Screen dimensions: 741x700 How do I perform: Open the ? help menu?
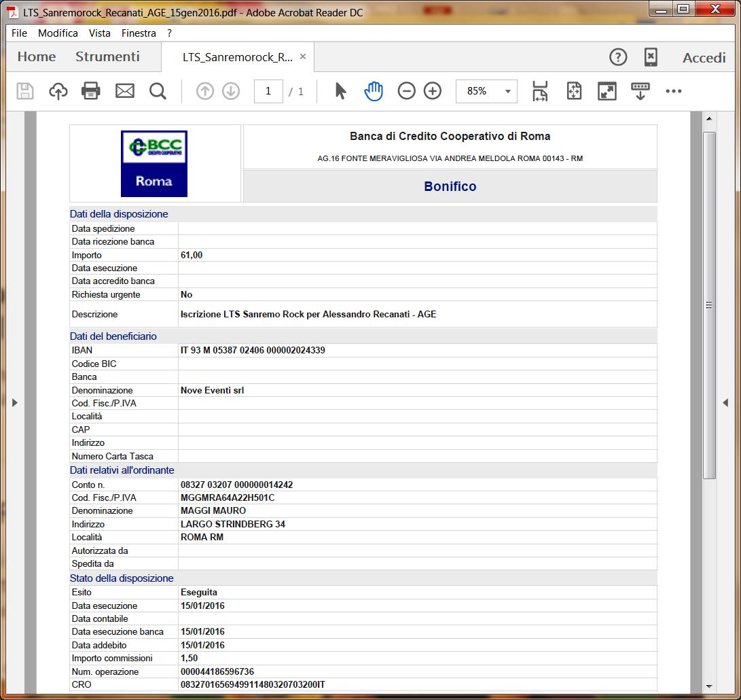click(170, 33)
